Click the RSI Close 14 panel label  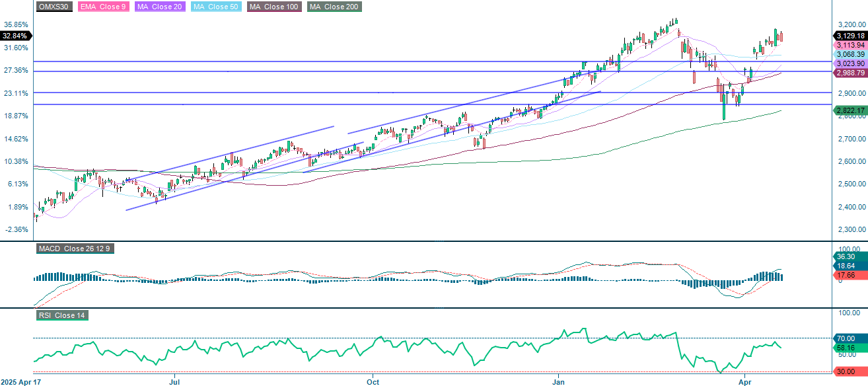point(62,315)
